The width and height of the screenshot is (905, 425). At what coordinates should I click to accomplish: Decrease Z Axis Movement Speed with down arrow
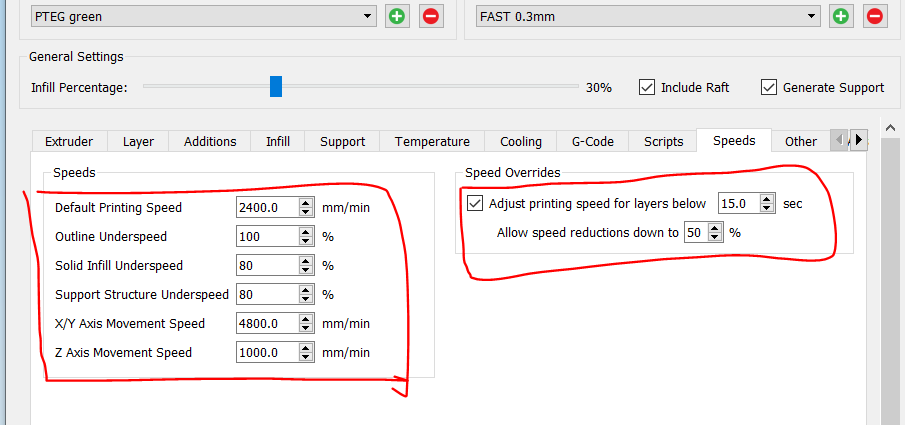click(306, 357)
